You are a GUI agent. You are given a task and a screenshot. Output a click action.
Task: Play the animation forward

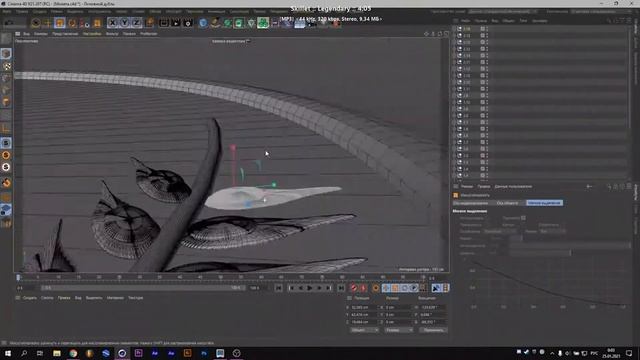pyautogui.click(x=310, y=288)
